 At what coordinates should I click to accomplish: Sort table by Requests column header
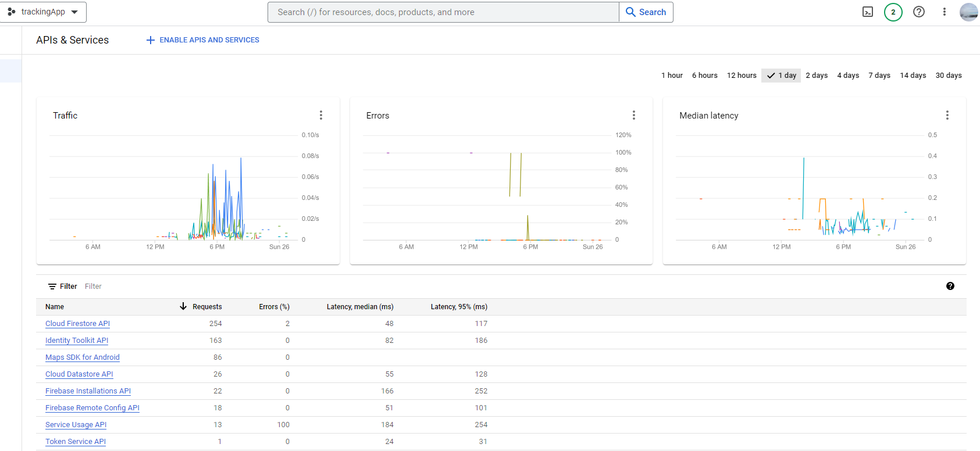207,307
